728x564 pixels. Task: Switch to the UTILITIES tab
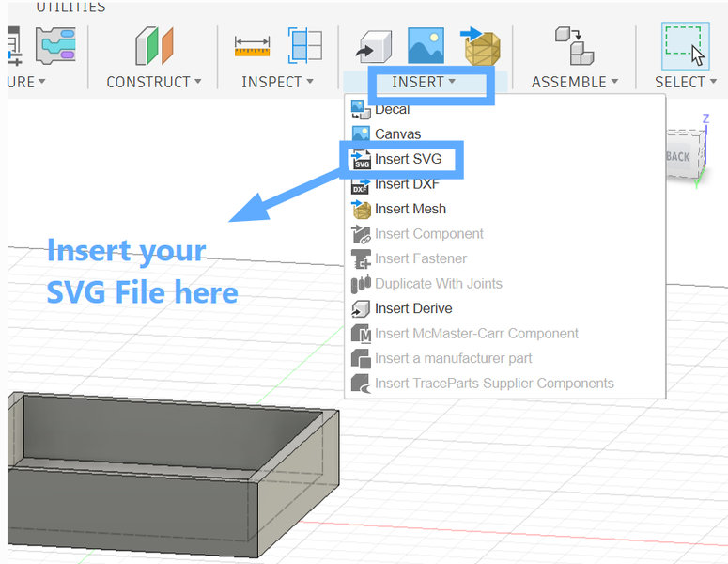[70, 7]
